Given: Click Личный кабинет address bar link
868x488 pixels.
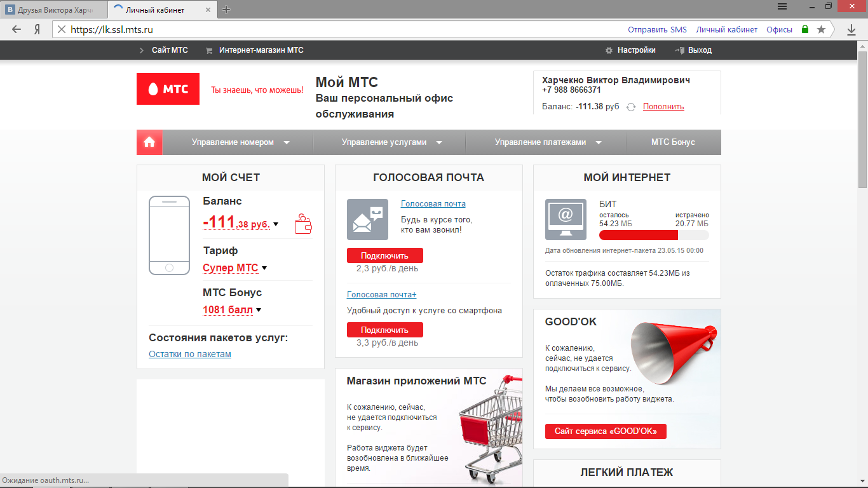Looking at the screenshot, I should click(x=726, y=29).
